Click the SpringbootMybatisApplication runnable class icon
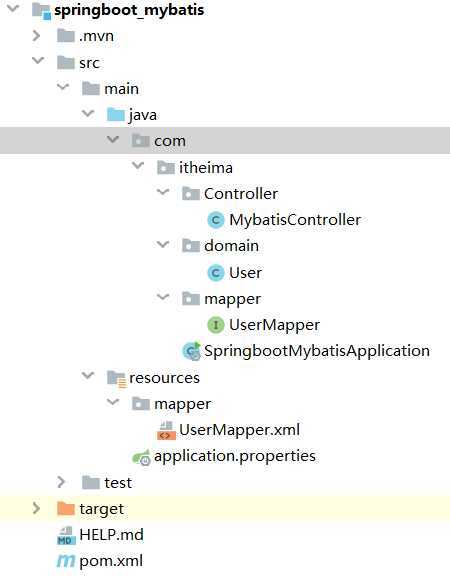 click(x=191, y=351)
